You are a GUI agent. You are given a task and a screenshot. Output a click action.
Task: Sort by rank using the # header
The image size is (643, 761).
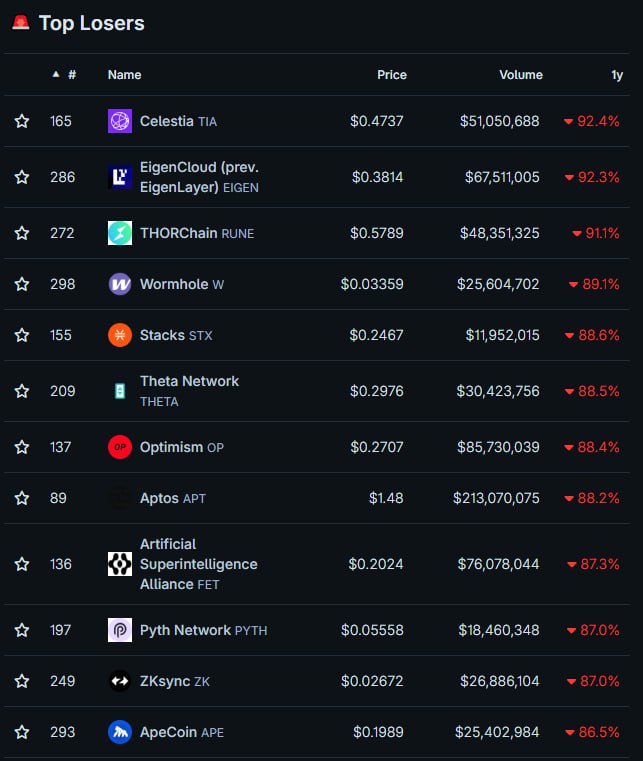click(71, 75)
